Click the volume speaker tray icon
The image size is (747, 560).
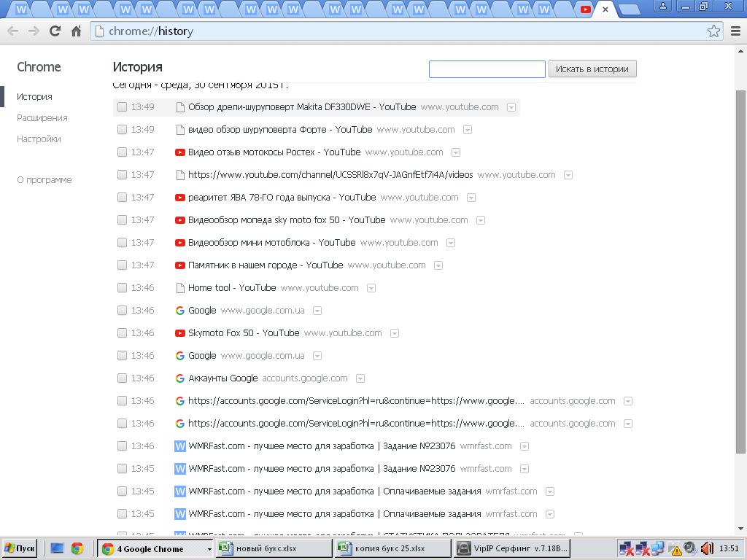(x=706, y=548)
